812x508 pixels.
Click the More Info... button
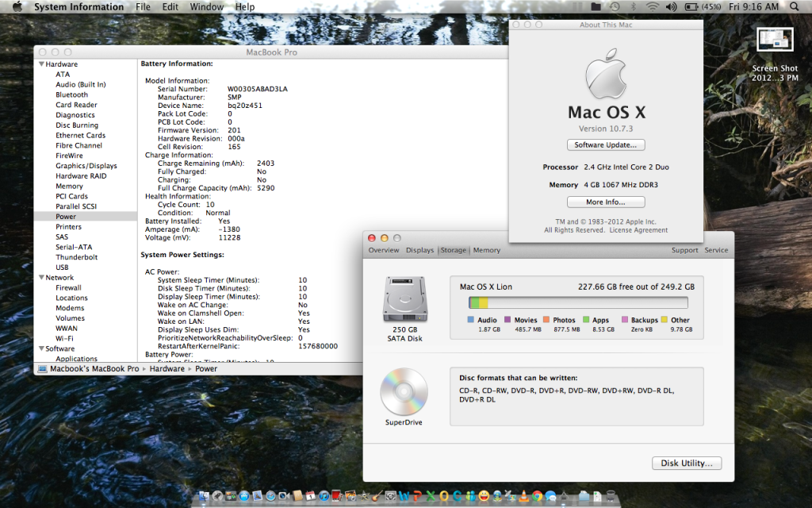[606, 202]
